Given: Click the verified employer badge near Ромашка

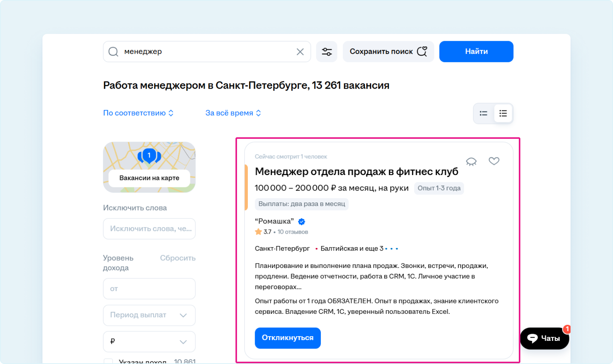Looking at the screenshot, I should click(301, 221).
